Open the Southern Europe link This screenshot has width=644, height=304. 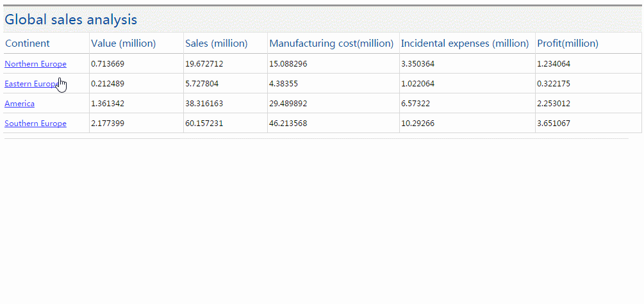point(35,123)
